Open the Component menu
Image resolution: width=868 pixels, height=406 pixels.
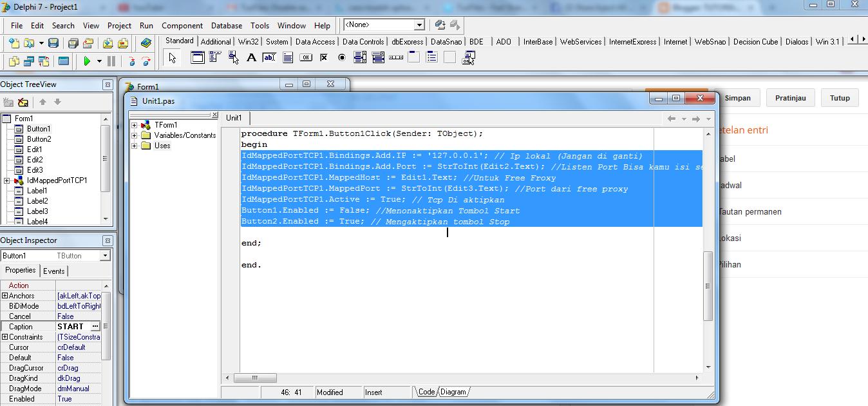coord(182,26)
